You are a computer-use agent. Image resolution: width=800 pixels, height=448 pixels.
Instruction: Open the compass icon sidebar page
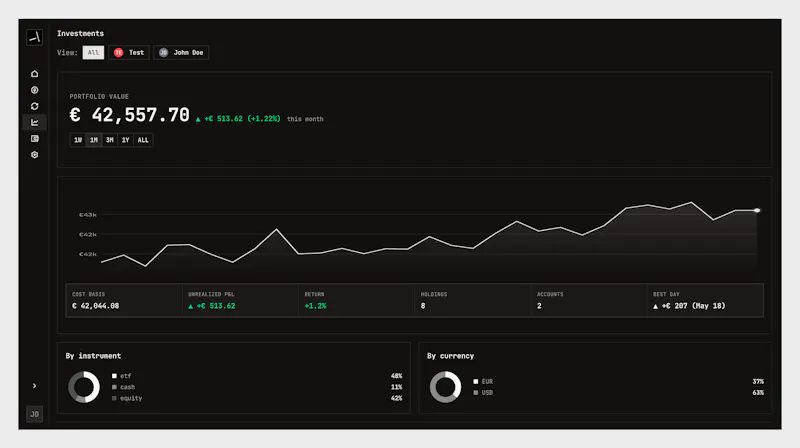click(34, 90)
